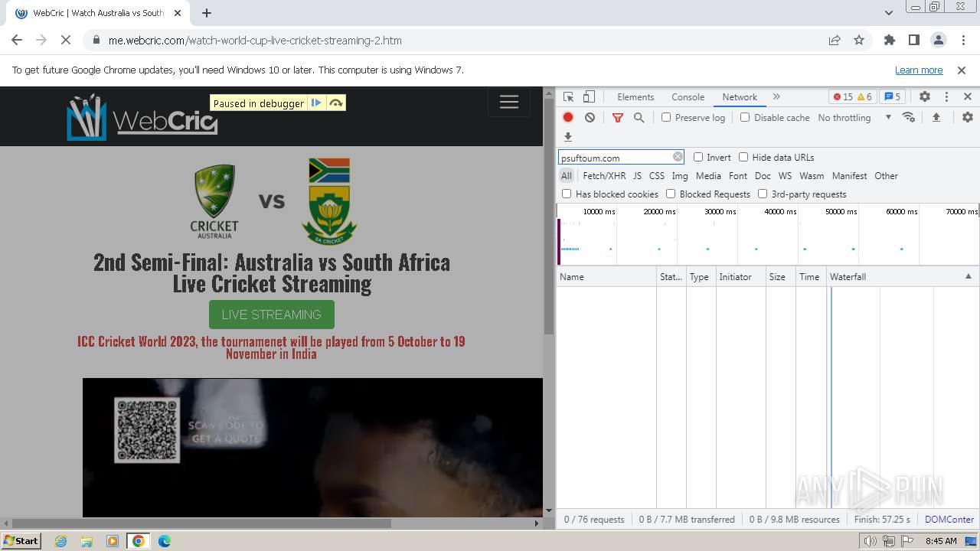Click the 6 warnings counter
The height and width of the screenshot is (551, 980).
pos(864,97)
